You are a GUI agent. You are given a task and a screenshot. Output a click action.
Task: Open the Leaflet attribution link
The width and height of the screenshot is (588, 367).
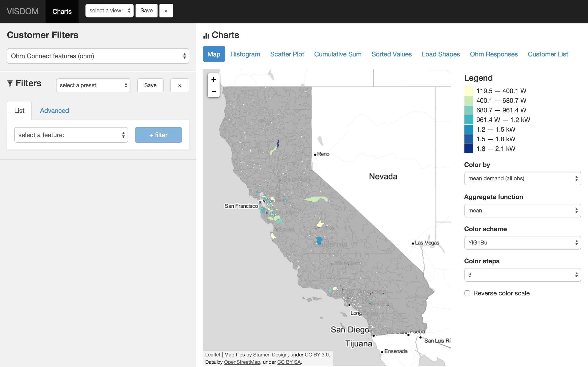pyautogui.click(x=212, y=355)
